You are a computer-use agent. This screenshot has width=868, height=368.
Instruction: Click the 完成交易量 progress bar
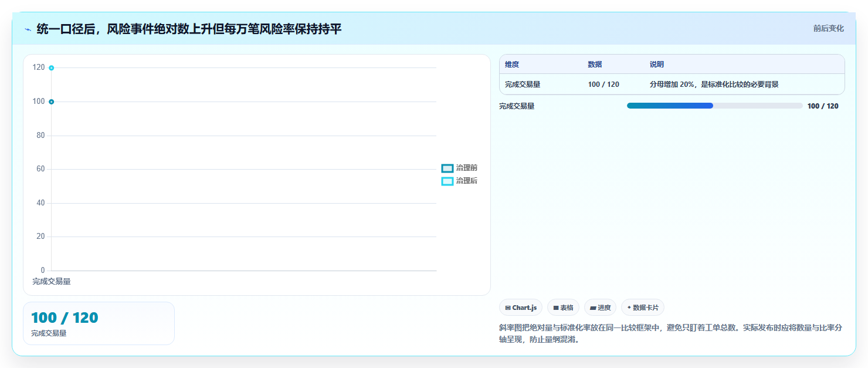pos(714,106)
